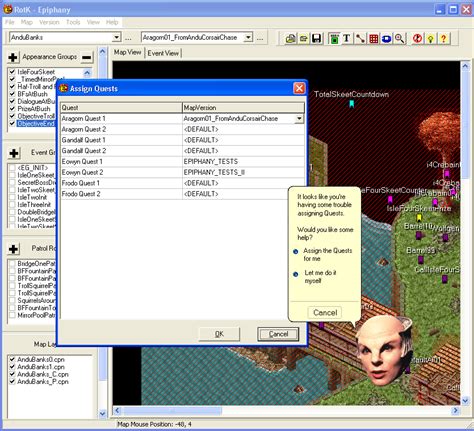Click the Quest column header
474x431 pixels.
click(121, 108)
